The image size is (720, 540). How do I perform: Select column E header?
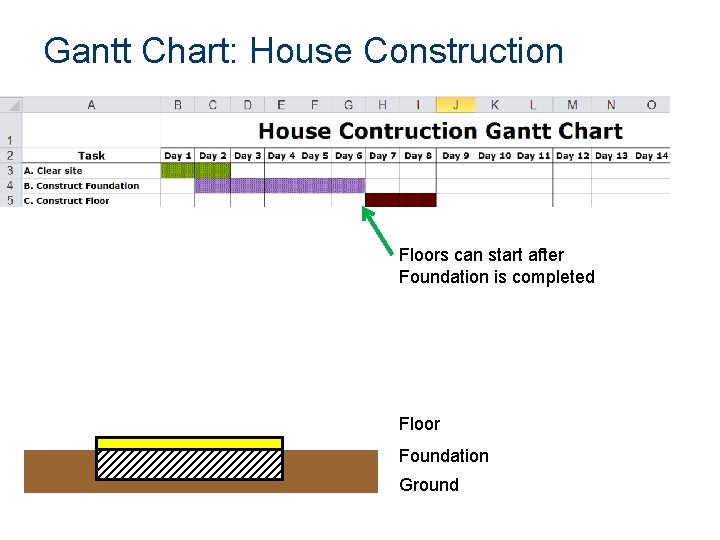281,105
